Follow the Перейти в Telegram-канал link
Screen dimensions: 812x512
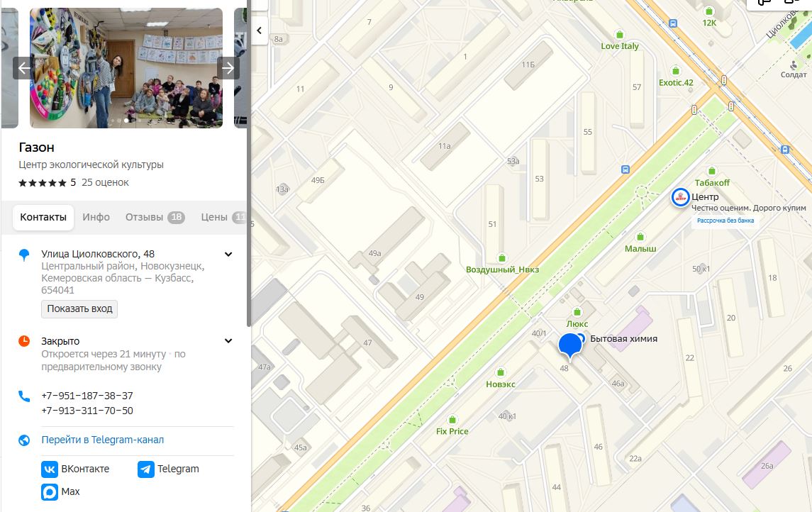pyautogui.click(x=103, y=440)
